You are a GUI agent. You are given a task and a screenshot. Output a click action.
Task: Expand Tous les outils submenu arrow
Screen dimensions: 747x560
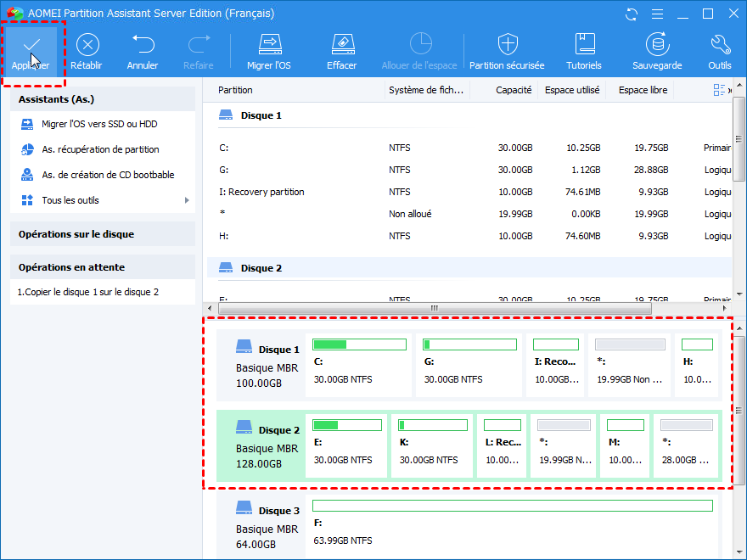point(187,200)
